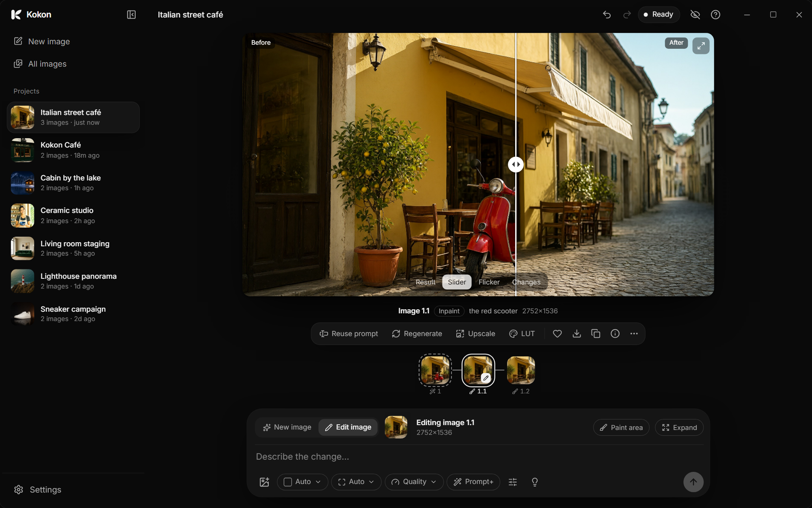The image size is (812, 508).
Task: Select version 1 thumbnail
Action: 435,370
